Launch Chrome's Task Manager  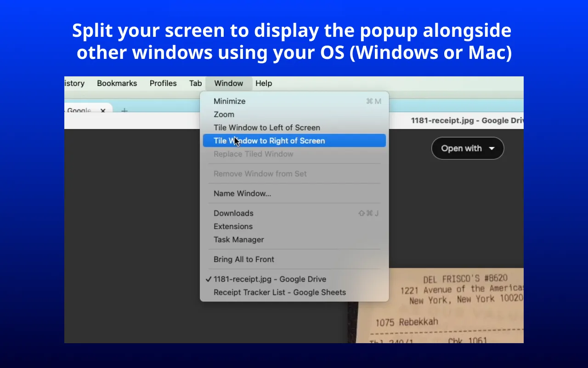coord(238,239)
